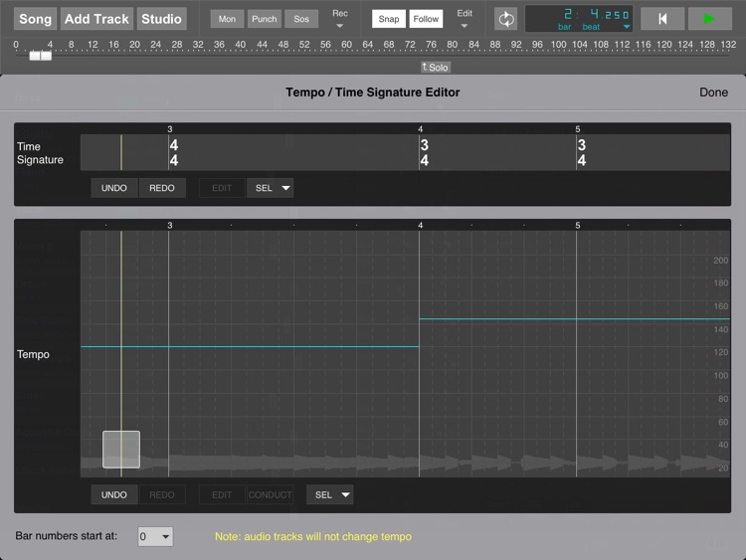Open the Bar numbers start at dropdown

point(155,536)
